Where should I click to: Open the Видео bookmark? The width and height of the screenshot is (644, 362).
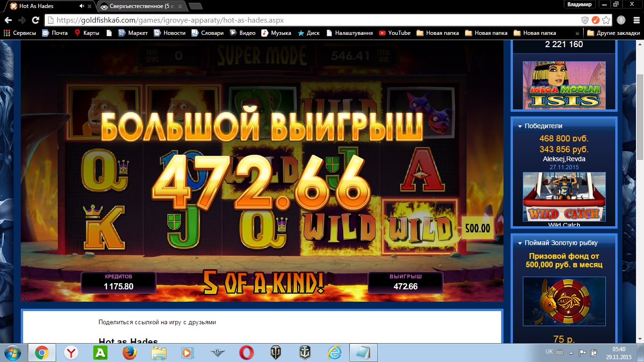242,33
